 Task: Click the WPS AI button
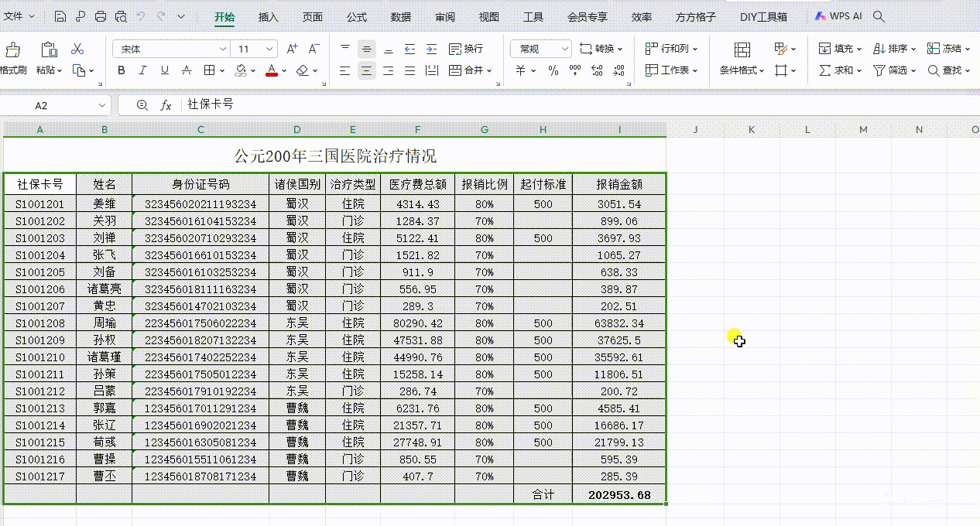[x=838, y=16]
